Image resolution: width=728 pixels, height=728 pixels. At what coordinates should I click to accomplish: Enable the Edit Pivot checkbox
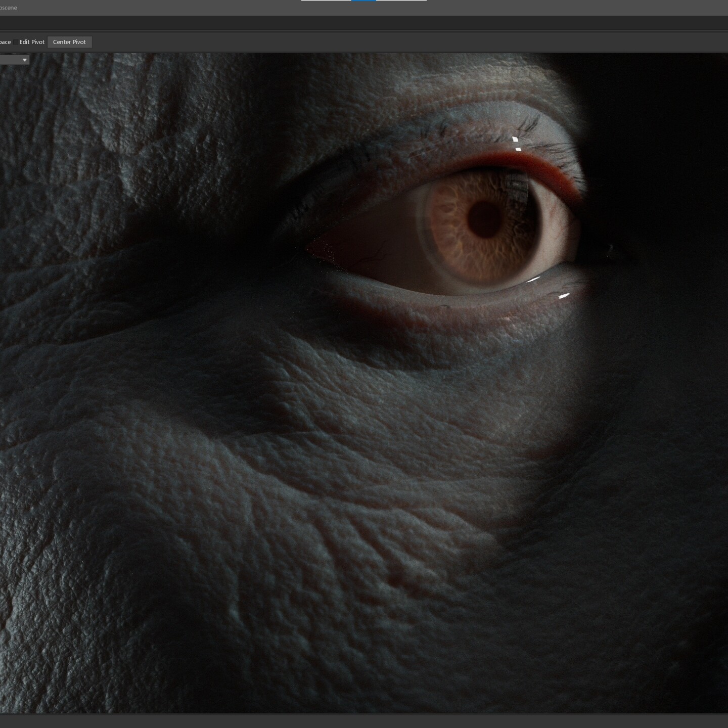click(x=16, y=41)
